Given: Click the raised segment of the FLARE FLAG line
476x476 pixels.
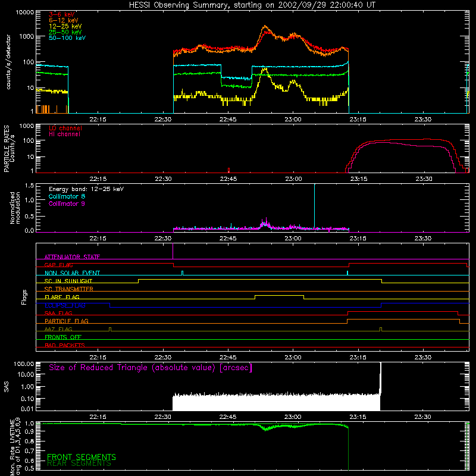Looking at the screenshot, I should click(x=279, y=295).
